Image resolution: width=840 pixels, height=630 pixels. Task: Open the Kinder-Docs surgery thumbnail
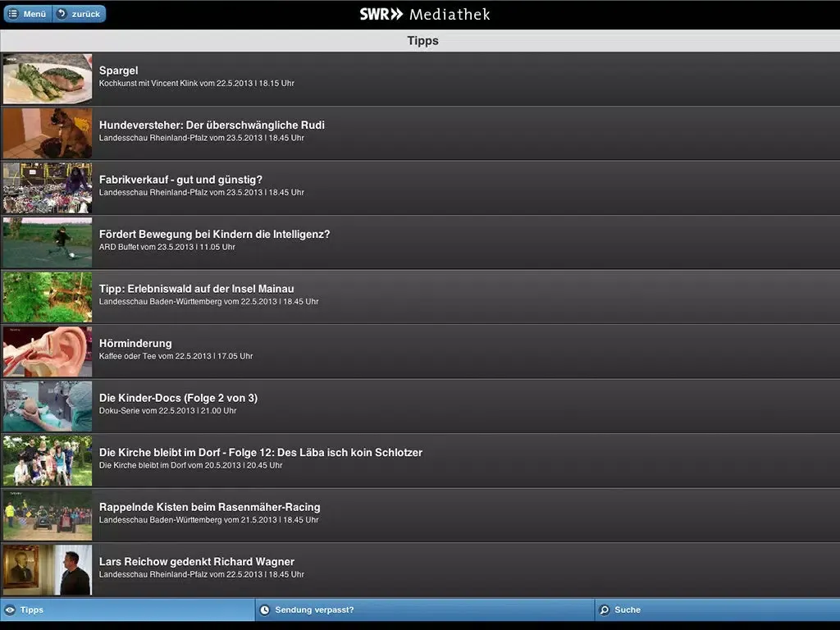point(48,407)
